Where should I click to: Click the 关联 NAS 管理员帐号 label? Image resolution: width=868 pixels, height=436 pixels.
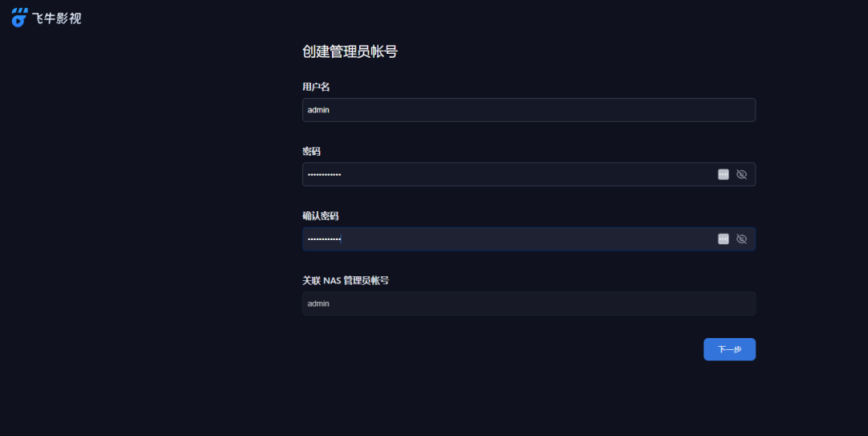(346, 280)
